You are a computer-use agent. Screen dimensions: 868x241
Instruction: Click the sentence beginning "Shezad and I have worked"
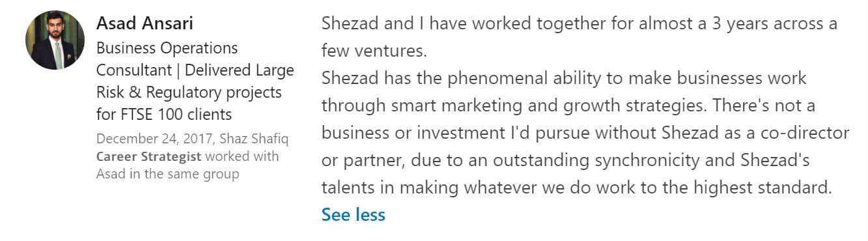[579, 23]
